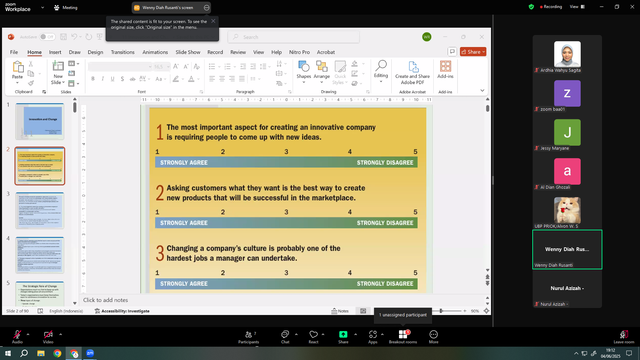This screenshot has width=640, height=360.
Task: Open the React emoji menu
Action: point(313,337)
